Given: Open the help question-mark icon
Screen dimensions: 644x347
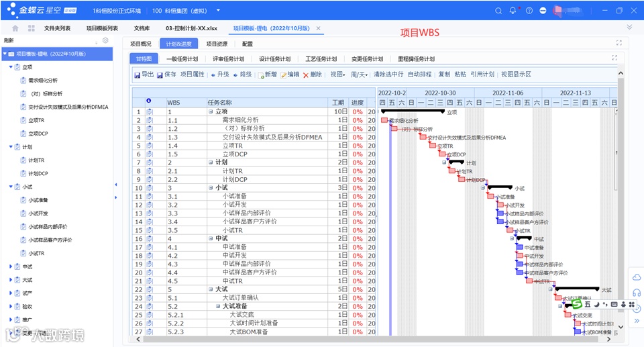Looking at the screenshot, I should [529, 11].
